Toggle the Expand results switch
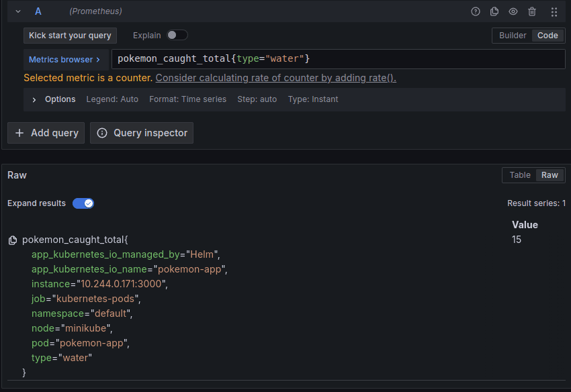 pyautogui.click(x=83, y=203)
